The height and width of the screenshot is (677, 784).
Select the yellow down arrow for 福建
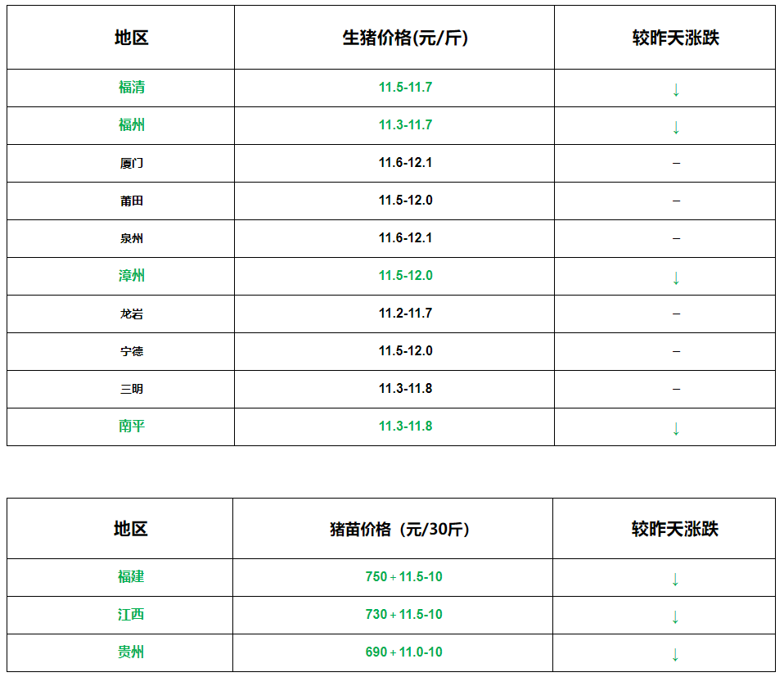(675, 579)
